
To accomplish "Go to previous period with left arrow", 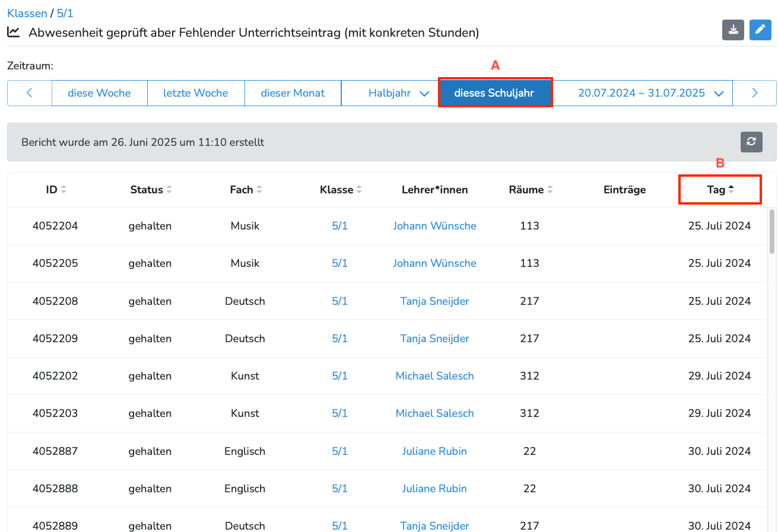I will click(30, 93).
